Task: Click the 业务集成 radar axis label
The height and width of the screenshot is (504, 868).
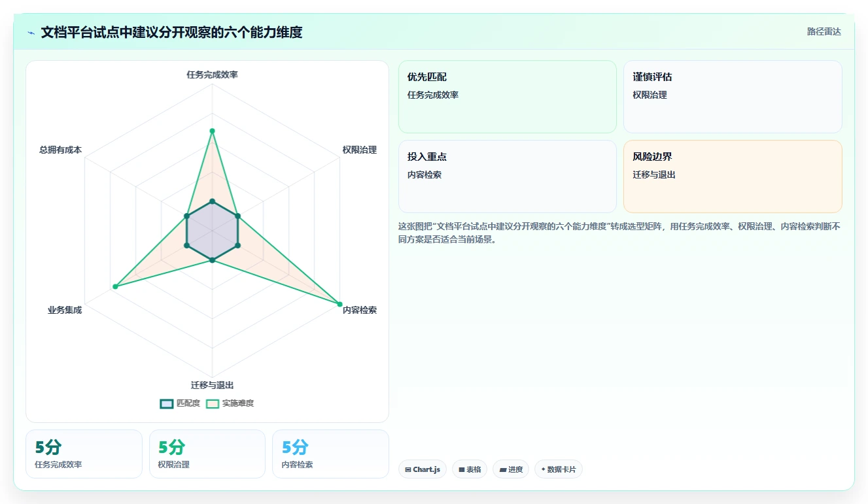Action: (65, 310)
